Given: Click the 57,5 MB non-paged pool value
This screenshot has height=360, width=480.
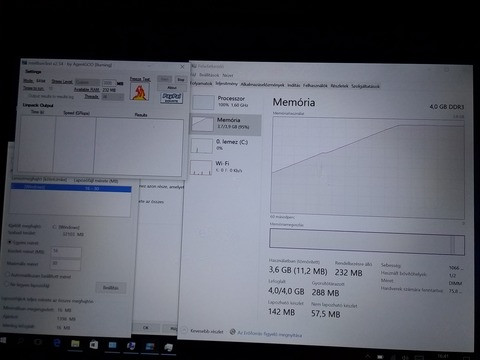Looking at the screenshot, I should (326, 314).
